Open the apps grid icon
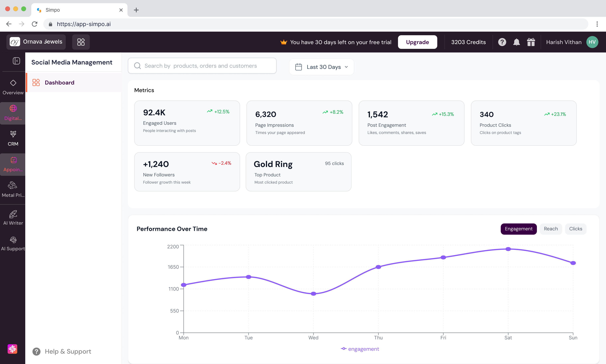 pyautogui.click(x=81, y=42)
